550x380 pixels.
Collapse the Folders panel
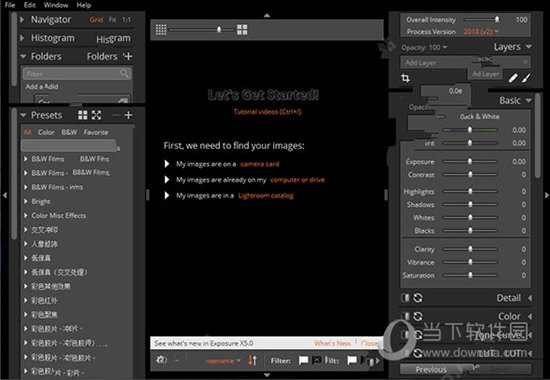coord(23,56)
